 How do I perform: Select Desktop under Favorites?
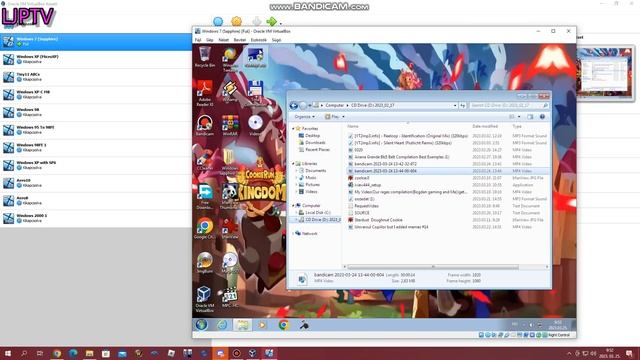pos(312,136)
